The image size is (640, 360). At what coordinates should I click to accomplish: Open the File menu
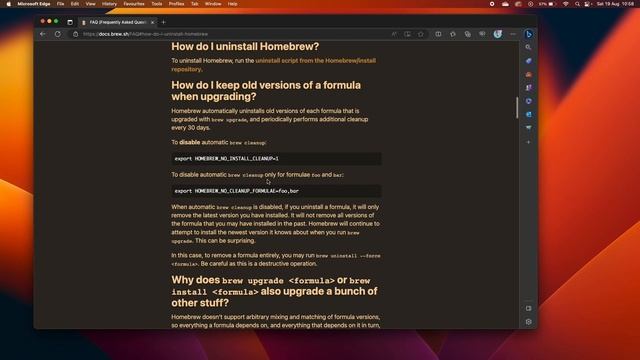coord(60,4)
